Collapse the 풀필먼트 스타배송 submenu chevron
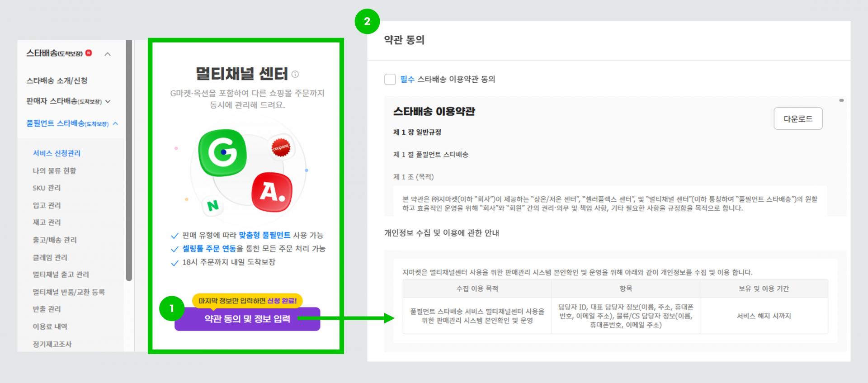868x383 pixels. [x=115, y=123]
